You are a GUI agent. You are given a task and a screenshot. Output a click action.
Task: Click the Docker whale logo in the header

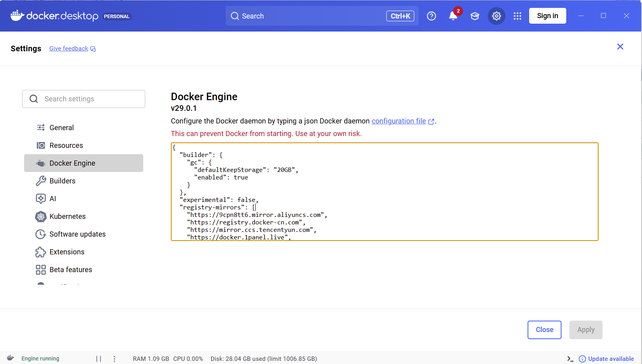coord(17,16)
